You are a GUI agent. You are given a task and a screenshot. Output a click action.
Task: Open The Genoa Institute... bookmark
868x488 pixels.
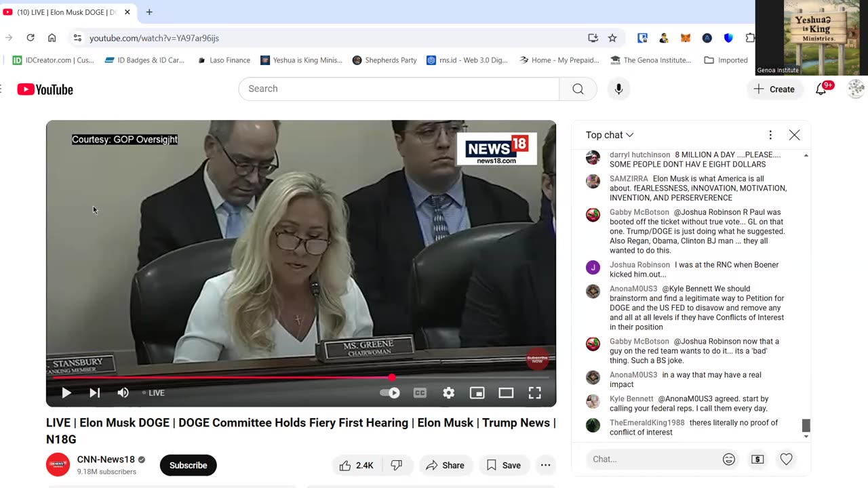pyautogui.click(x=651, y=60)
